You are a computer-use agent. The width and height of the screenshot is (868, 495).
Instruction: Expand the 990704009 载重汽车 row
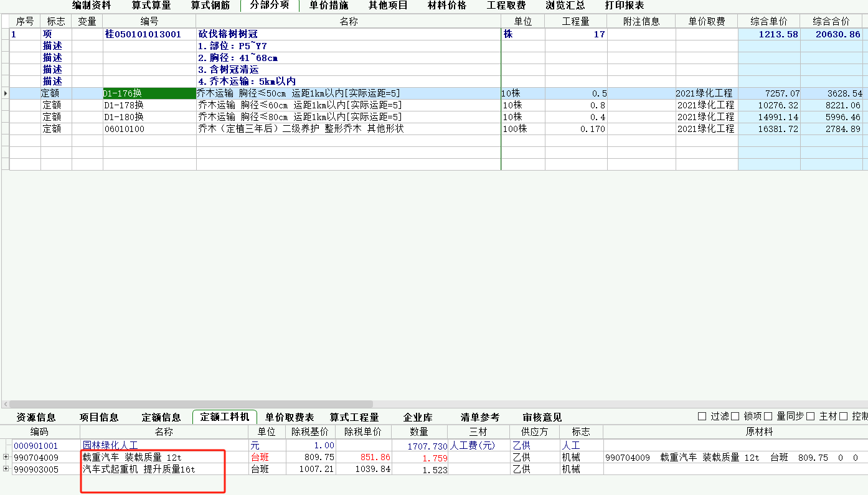point(6,456)
